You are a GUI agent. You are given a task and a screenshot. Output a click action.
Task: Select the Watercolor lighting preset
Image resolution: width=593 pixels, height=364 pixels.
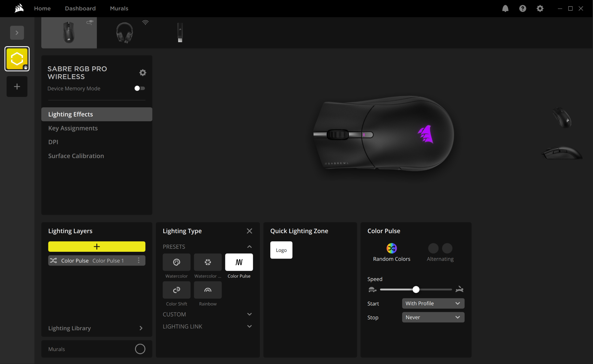(176, 262)
